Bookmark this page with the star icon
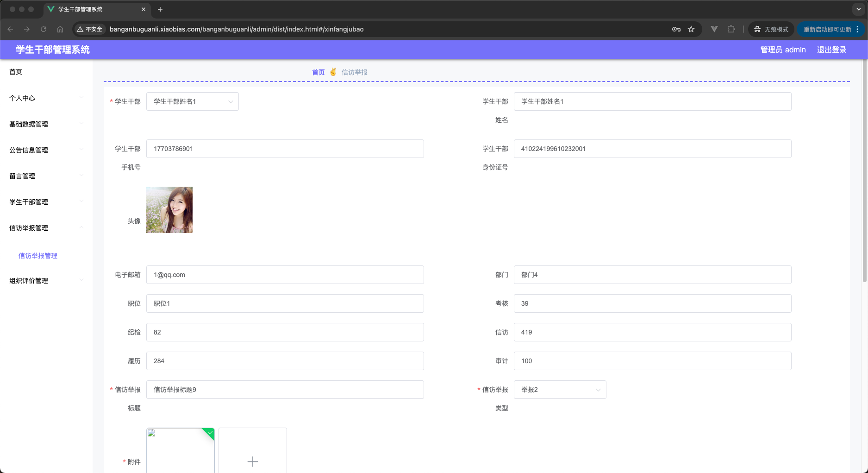 691,29
